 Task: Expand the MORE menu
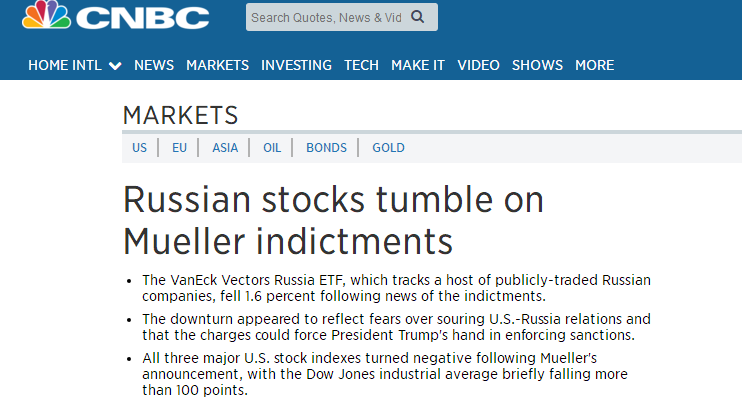[x=594, y=65]
